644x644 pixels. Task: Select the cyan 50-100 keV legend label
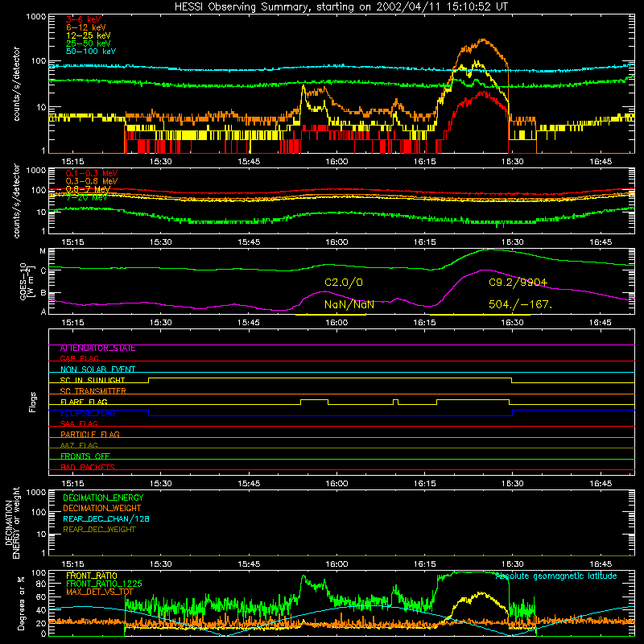(x=91, y=52)
